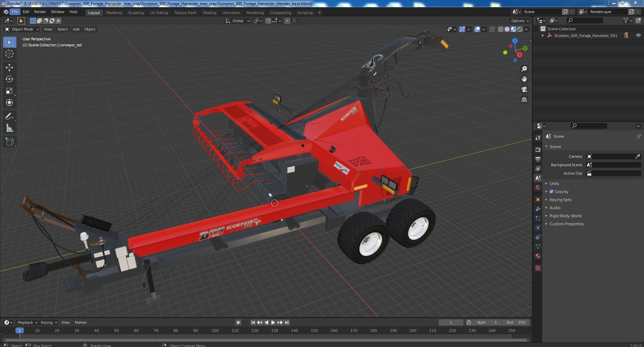Open the Object properties tab
The height and width of the screenshot is (347, 644).
[x=538, y=200]
